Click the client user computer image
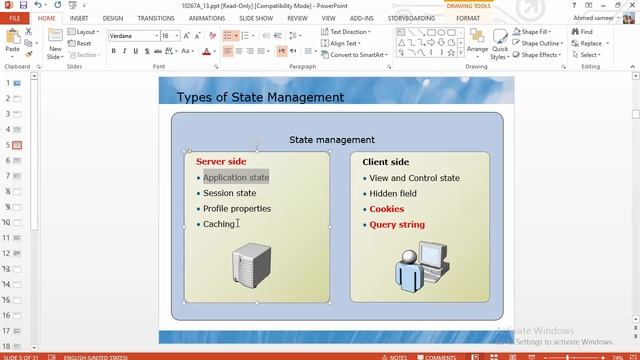Image resolution: width=640 pixels, height=360 pixels. (x=422, y=267)
